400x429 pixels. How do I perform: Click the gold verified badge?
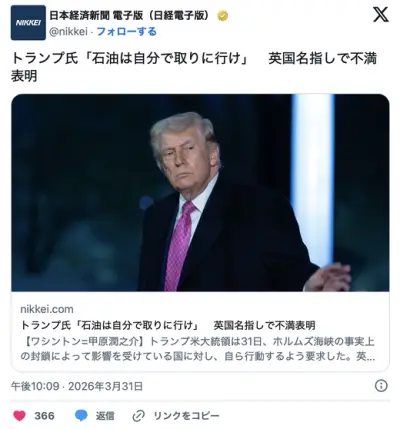click(x=223, y=16)
